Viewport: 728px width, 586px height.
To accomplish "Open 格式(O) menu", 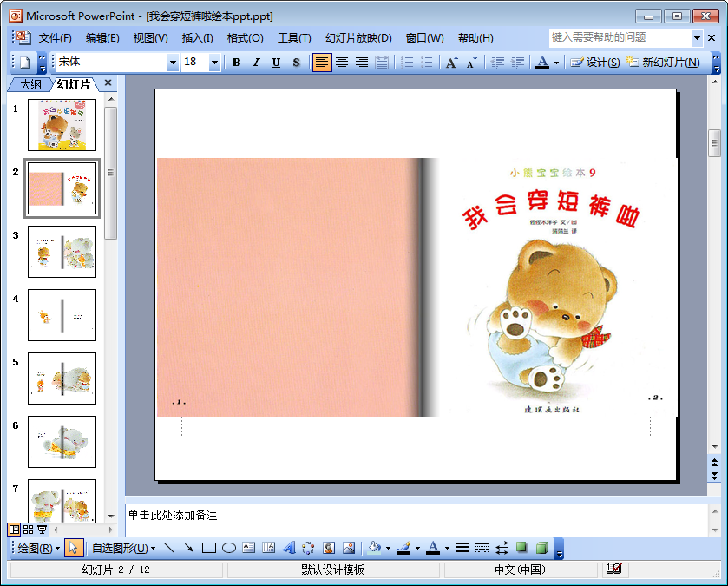I will 246,38.
